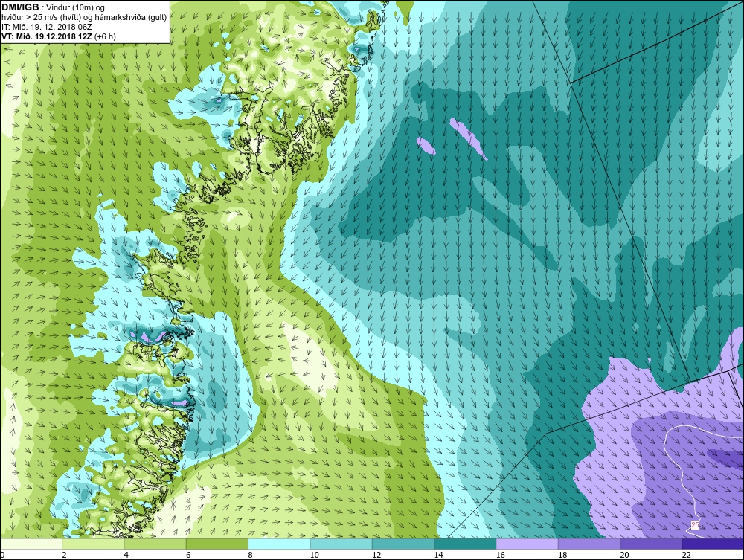The height and width of the screenshot is (560, 744).
Task: Click the scale label '16'
Action: click(501, 556)
